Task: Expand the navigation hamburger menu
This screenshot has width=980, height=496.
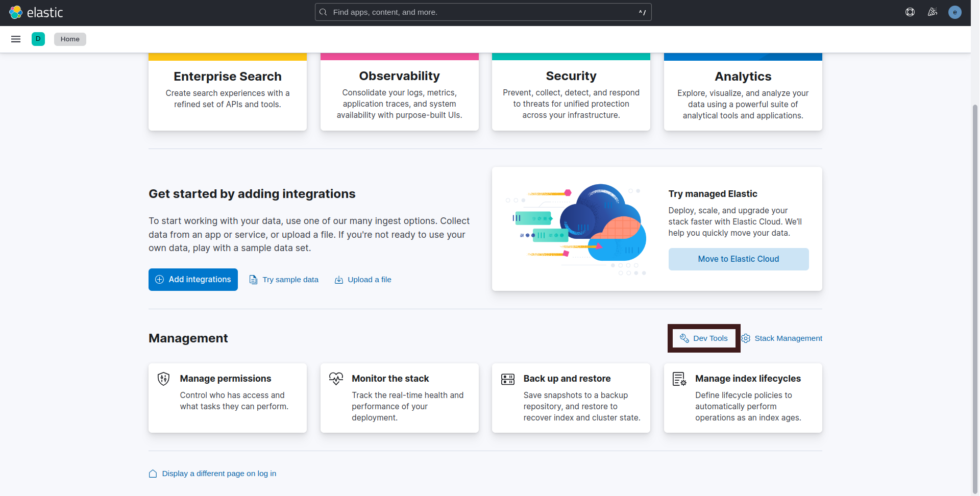Action: tap(16, 39)
